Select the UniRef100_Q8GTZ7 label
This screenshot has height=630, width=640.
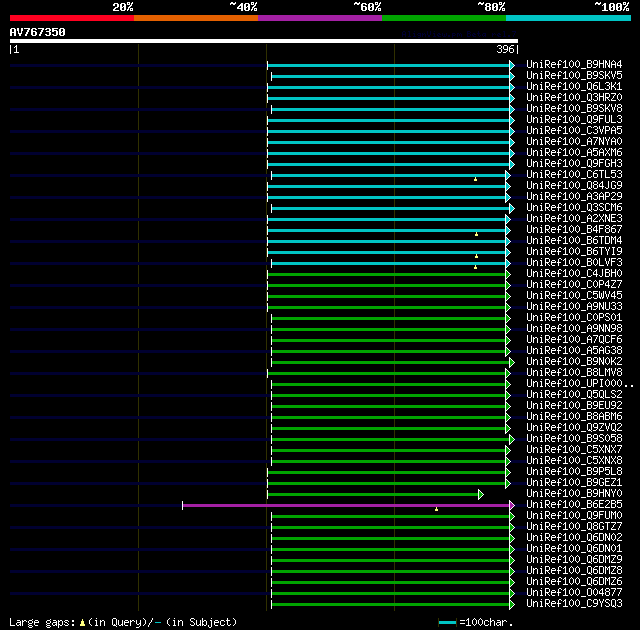click(574, 527)
